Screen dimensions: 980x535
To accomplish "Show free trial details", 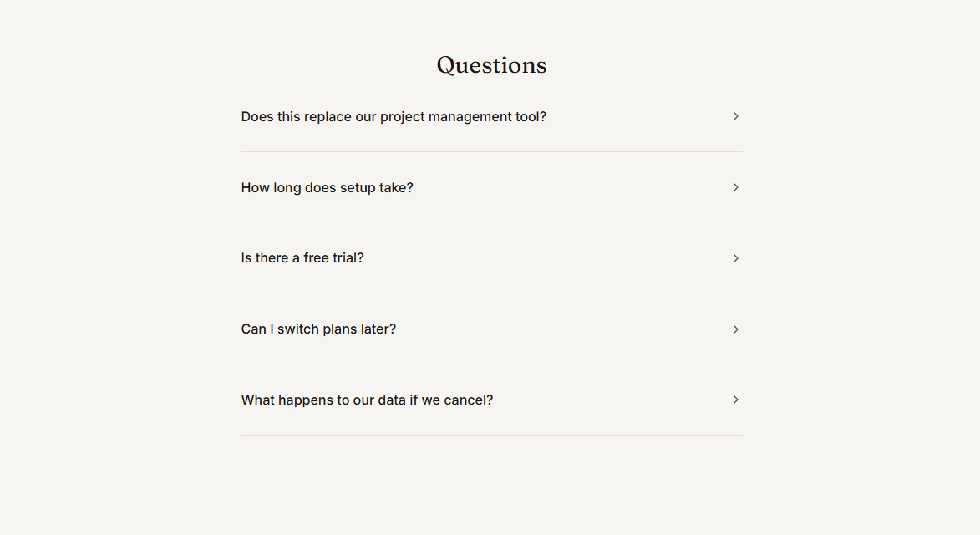I will pyautogui.click(x=491, y=258).
